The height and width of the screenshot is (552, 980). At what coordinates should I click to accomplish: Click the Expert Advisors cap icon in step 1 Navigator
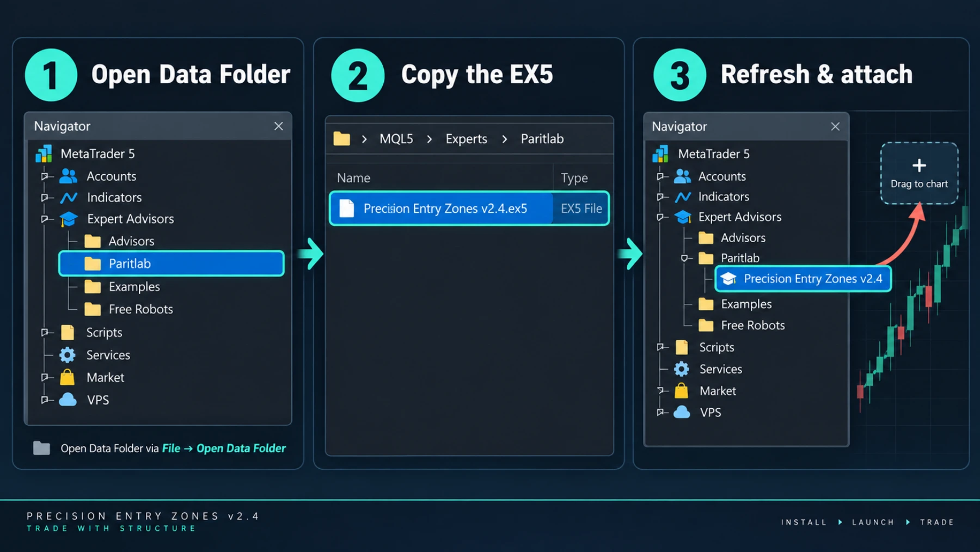(69, 219)
